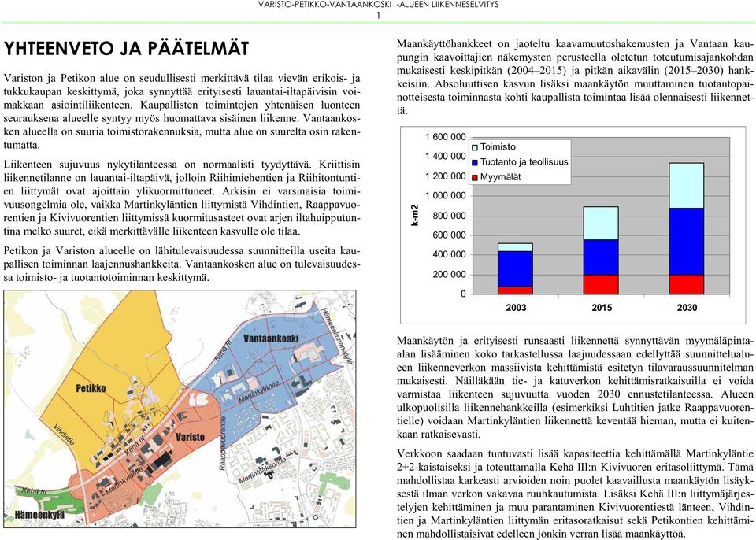Click the 600 000 axis value
Screen dimensions: 756x540
450,235
